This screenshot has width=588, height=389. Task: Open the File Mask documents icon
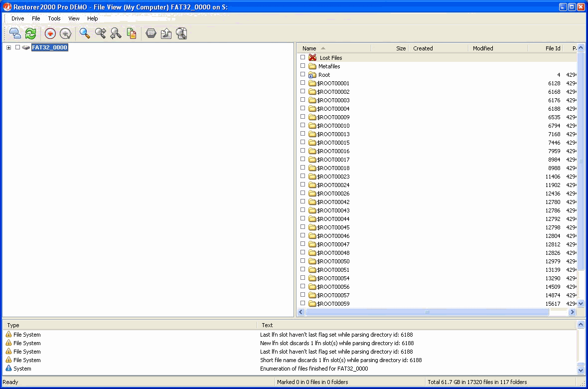131,33
